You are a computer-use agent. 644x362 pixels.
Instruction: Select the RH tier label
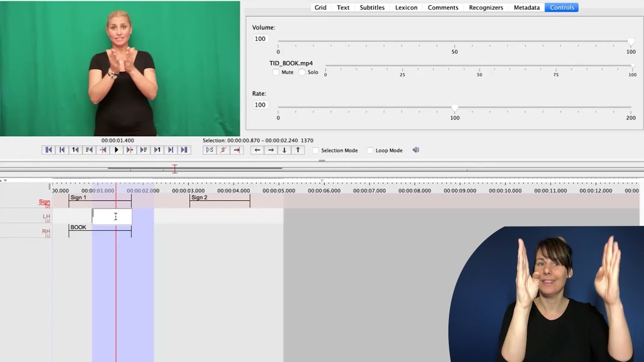(46, 231)
